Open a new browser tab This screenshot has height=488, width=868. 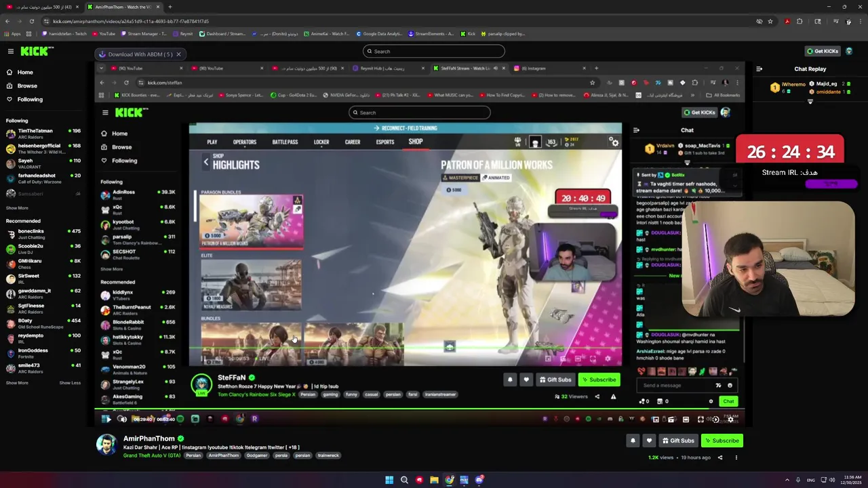tap(170, 7)
